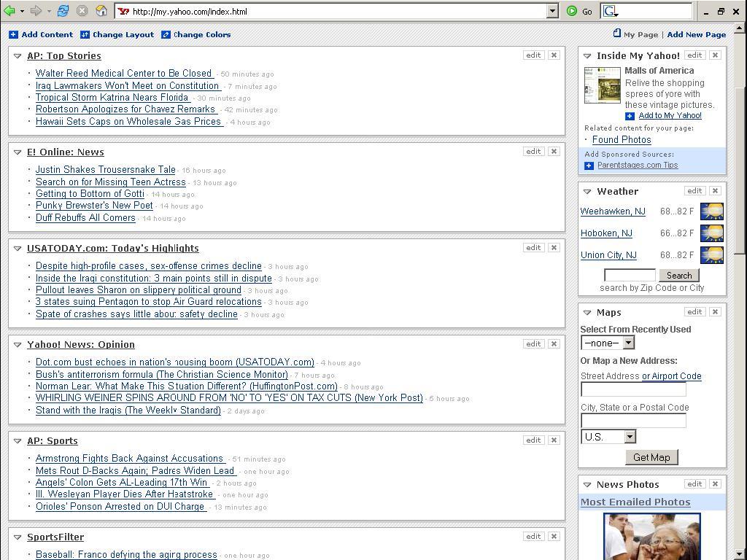Image resolution: width=747 pixels, height=560 pixels.
Task: Click the weather Search button
Action: [x=679, y=275]
